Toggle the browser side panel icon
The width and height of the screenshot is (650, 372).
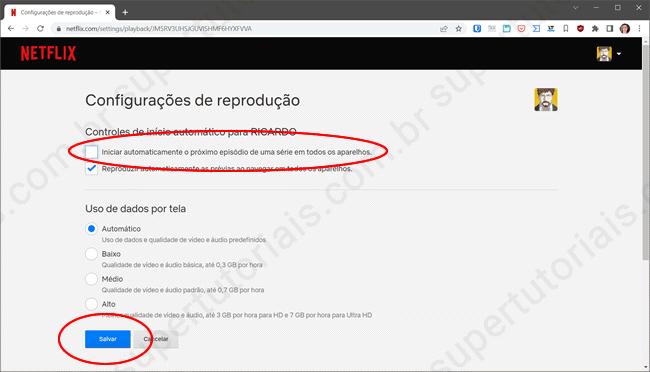point(610,29)
